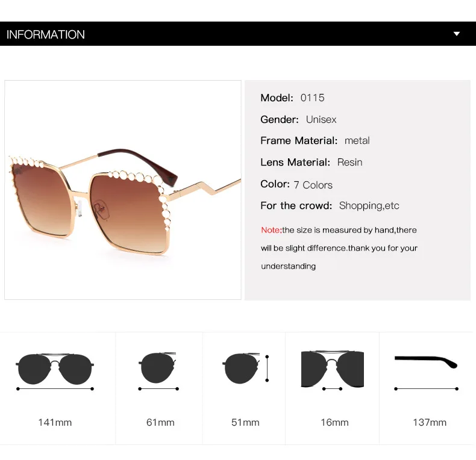Click the Lens Material value Resin
This screenshot has width=476, height=460.
pyautogui.click(x=349, y=163)
